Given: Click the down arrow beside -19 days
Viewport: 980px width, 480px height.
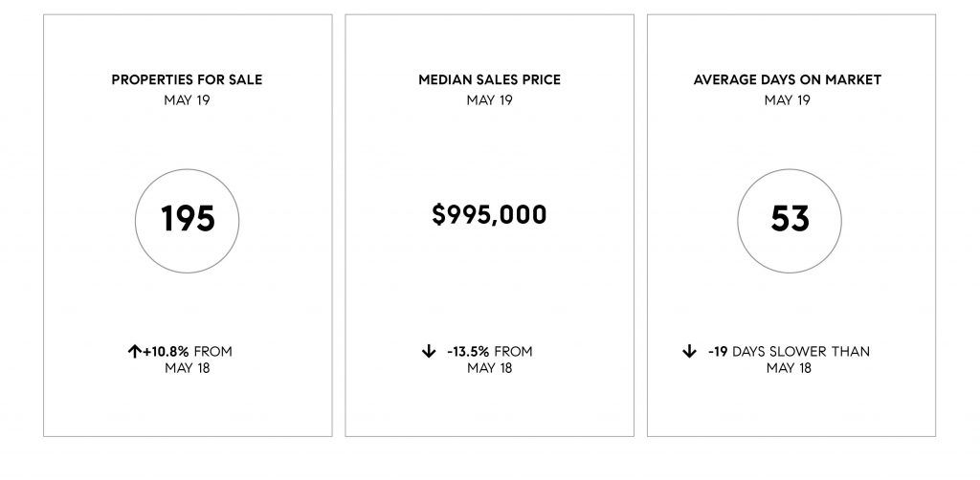Looking at the screenshot, I should tap(689, 352).
